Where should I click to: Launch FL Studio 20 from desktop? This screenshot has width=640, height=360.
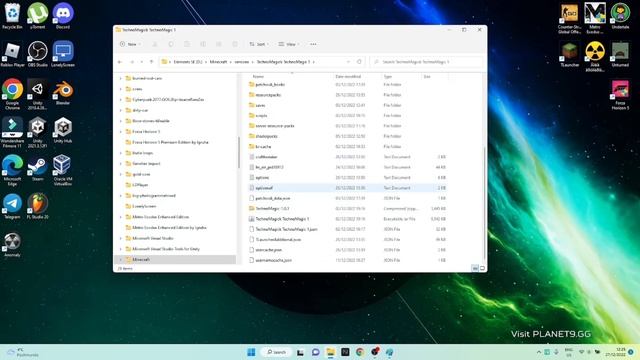click(x=38, y=205)
